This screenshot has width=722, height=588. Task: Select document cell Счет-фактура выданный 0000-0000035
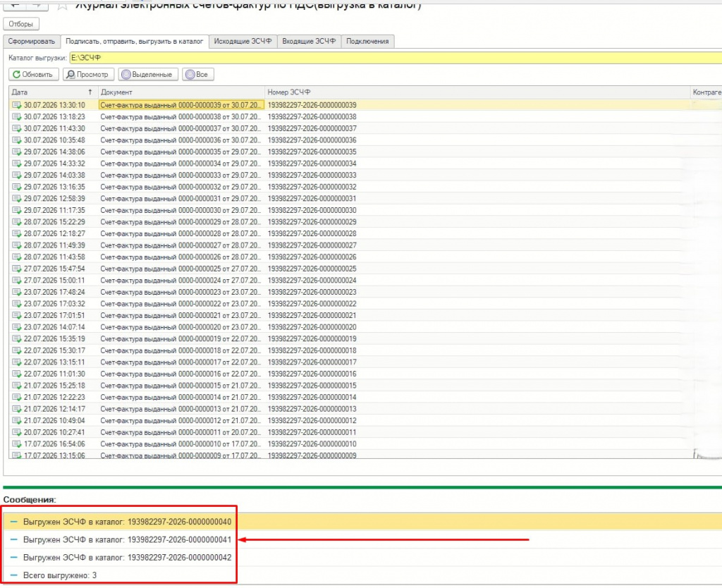pos(181,152)
